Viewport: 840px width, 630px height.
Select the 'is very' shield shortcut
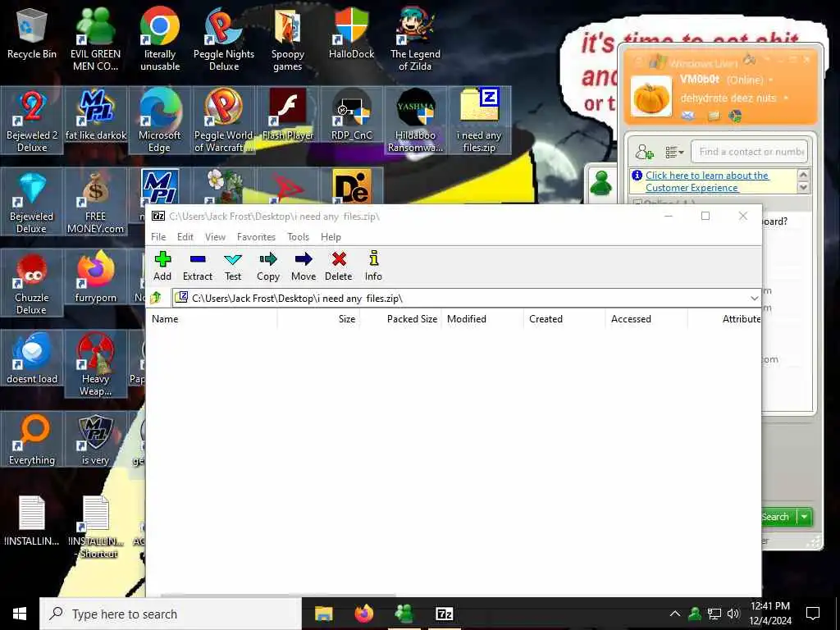tap(95, 440)
